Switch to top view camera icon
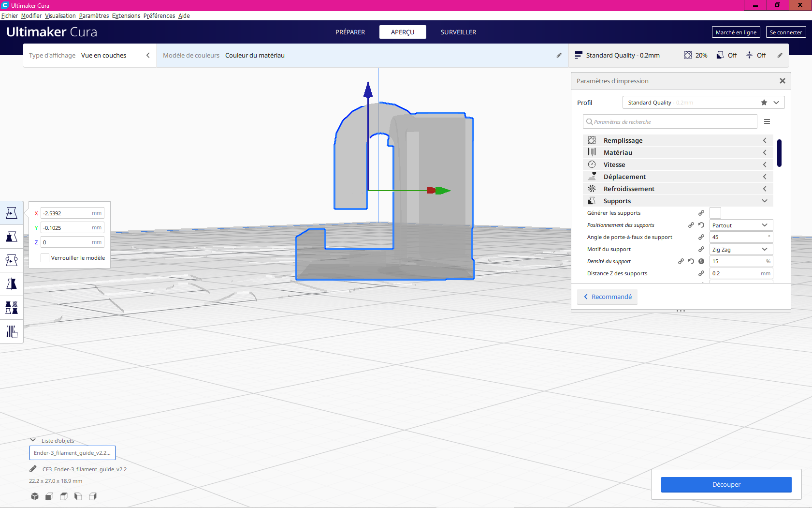 pyautogui.click(x=64, y=496)
